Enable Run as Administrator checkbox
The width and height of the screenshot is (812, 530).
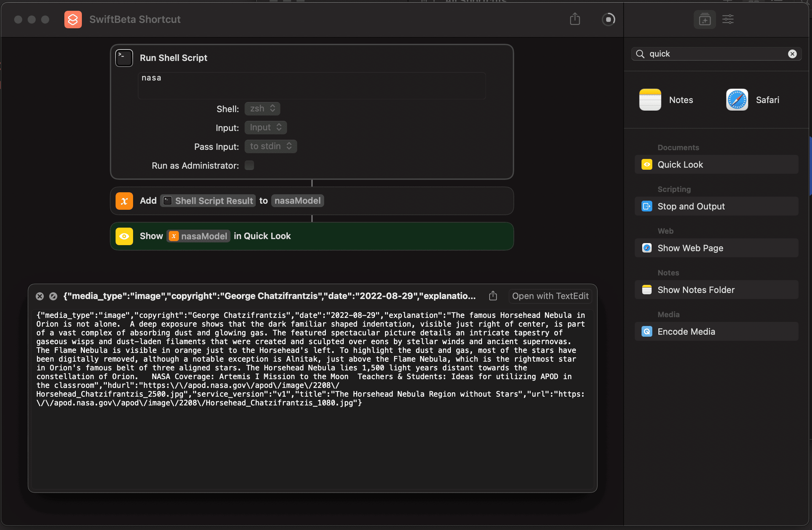point(249,165)
